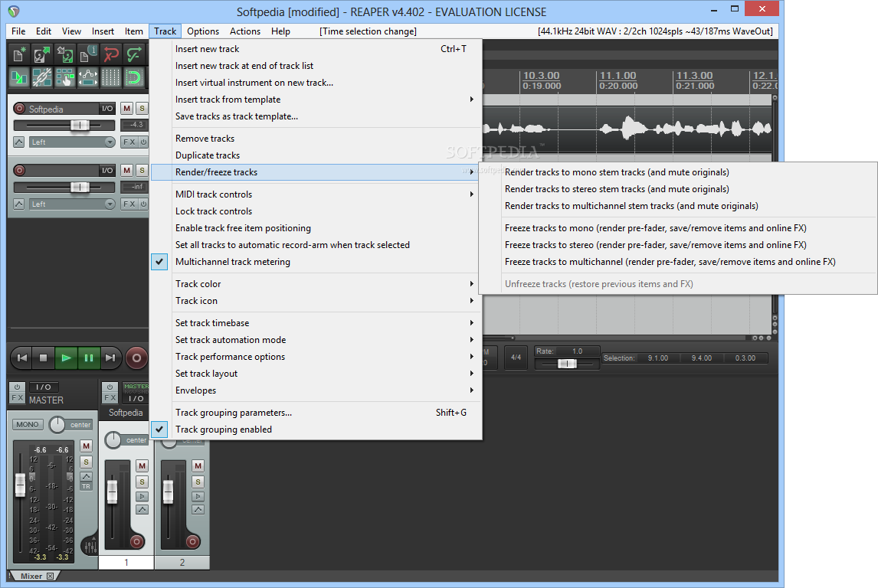The width and height of the screenshot is (878, 588).
Task: Select Duplicate tracks menu entry
Action: 316,155
